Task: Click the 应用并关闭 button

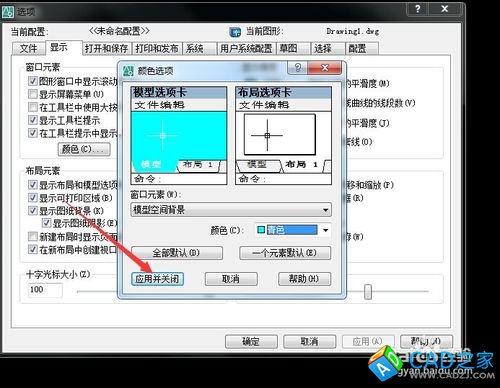Action: coord(157,279)
